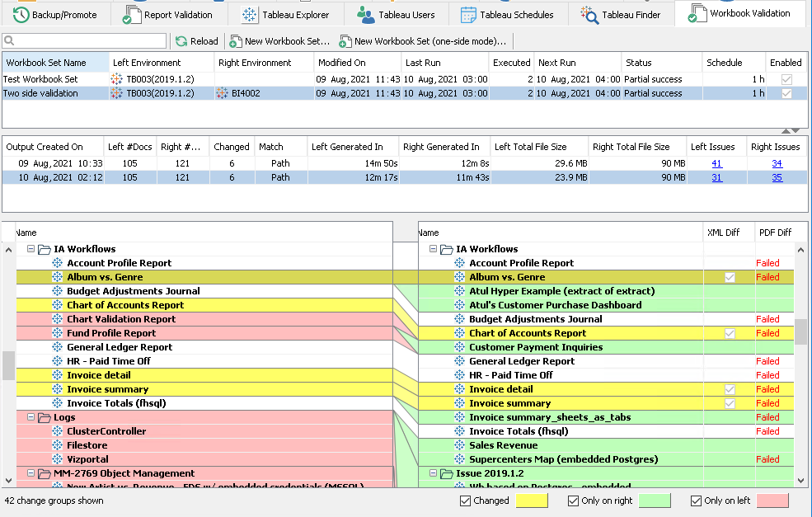The height and width of the screenshot is (517, 812).
Task: Click Tableau icon next to BI4002 environment
Action: point(222,93)
